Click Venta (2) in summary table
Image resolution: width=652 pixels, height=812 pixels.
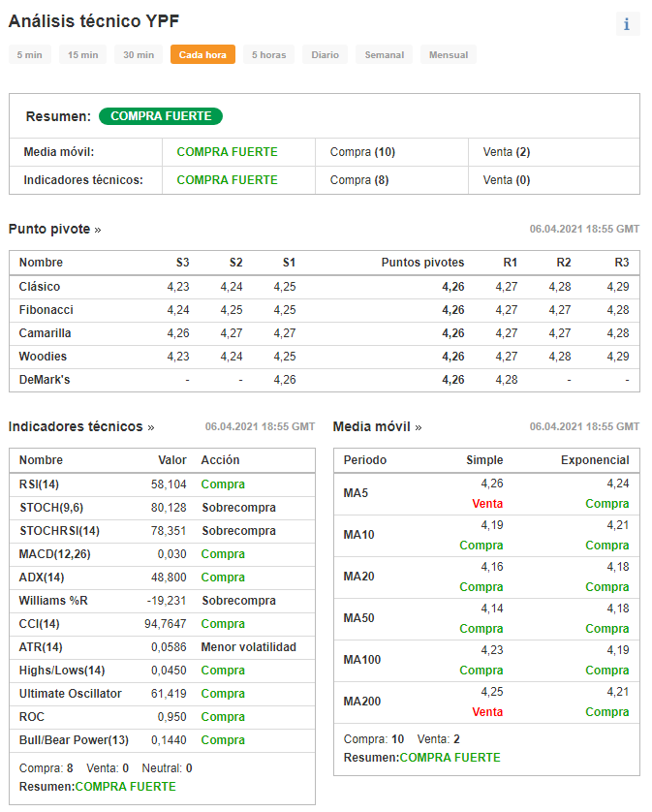(507, 152)
